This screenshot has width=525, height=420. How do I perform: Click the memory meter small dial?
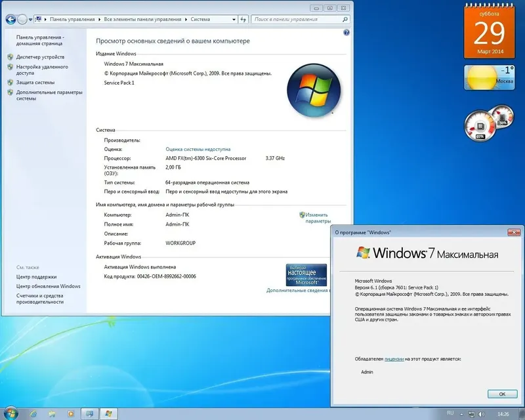502,116
